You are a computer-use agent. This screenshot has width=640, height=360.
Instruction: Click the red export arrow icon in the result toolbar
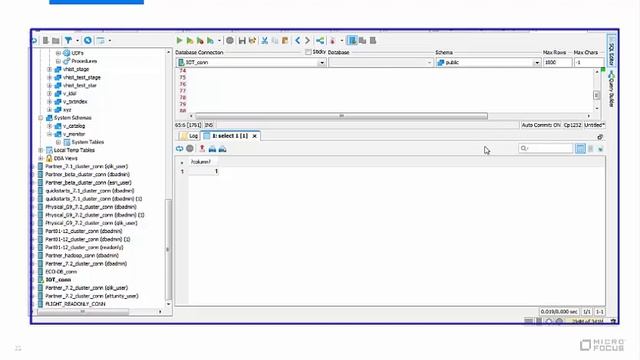(x=202, y=149)
